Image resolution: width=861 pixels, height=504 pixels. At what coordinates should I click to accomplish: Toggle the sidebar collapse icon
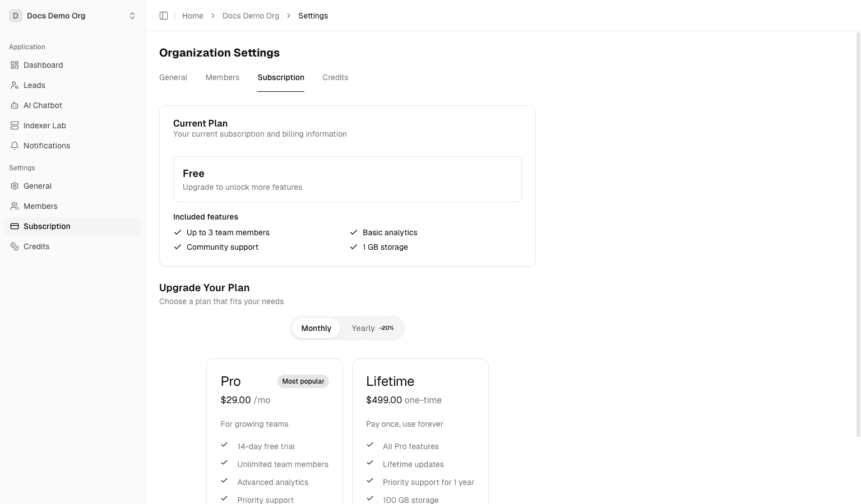click(x=164, y=16)
